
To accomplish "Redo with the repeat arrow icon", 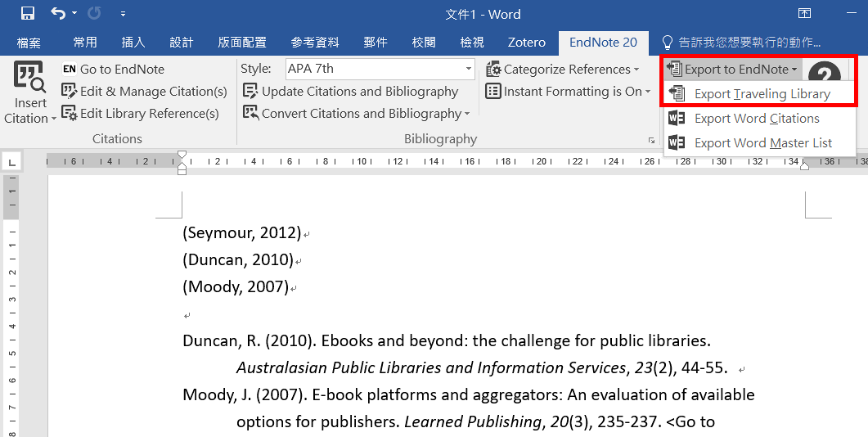I will (x=94, y=13).
